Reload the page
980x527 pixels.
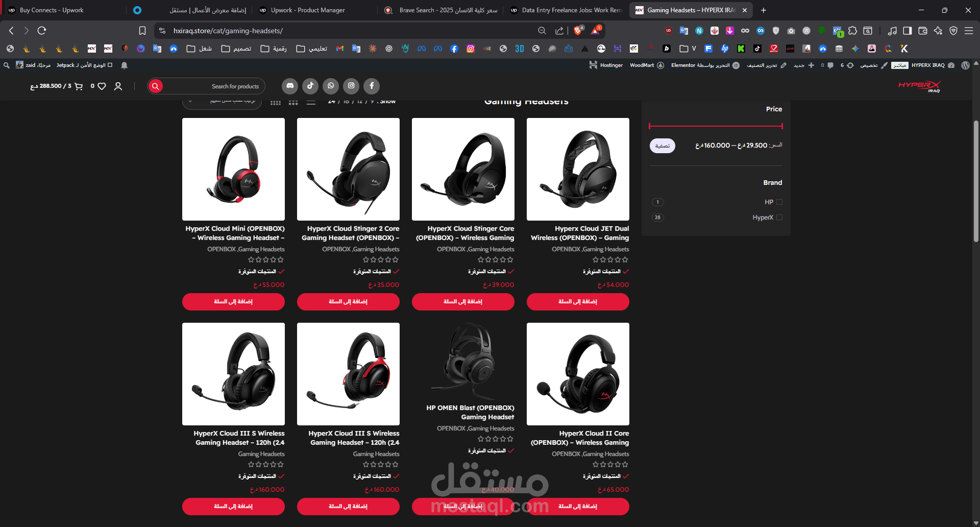click(42, 31)
